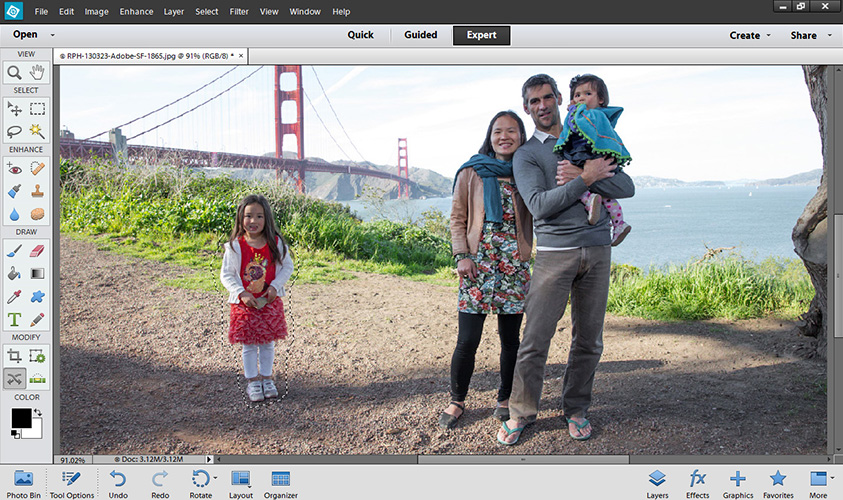Activate the Horizontal Type tool
This screenshot has width=843, height=500.
coord(15,319)
